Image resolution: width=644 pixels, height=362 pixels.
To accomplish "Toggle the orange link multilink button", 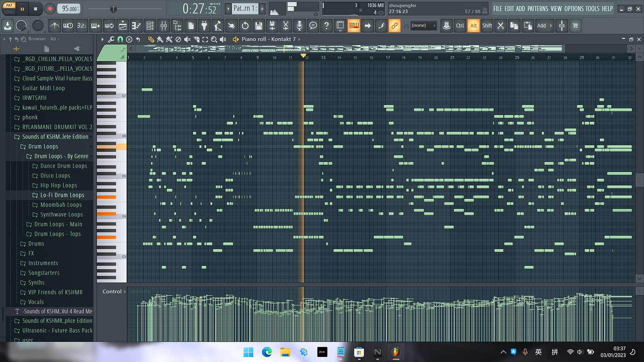I will click(x=395, y=26).
